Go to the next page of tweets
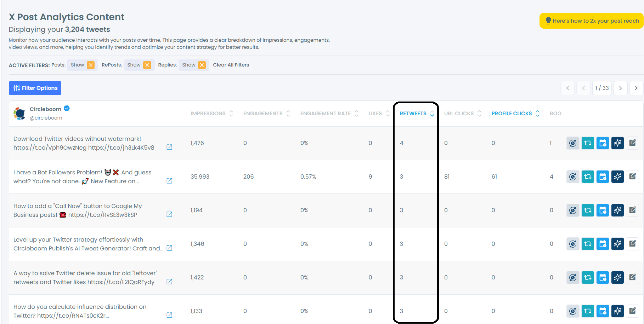This screenshot has height=324, width=644. click(x=620, y=88)
